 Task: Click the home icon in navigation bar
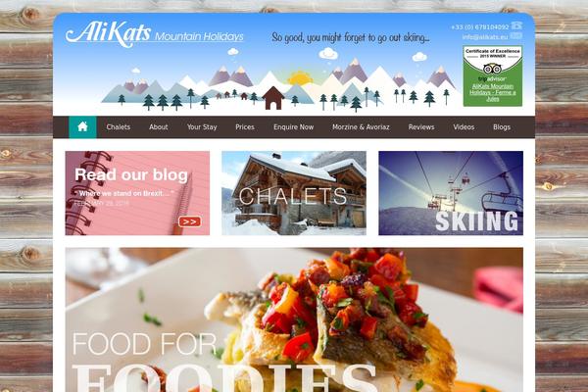pyautogui.click(x=82, y=126)
